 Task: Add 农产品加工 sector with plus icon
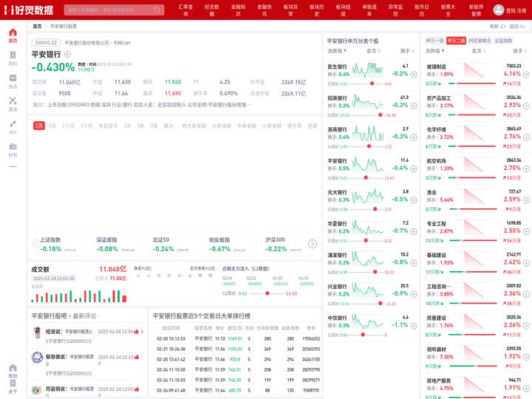[x=526, y=106]
